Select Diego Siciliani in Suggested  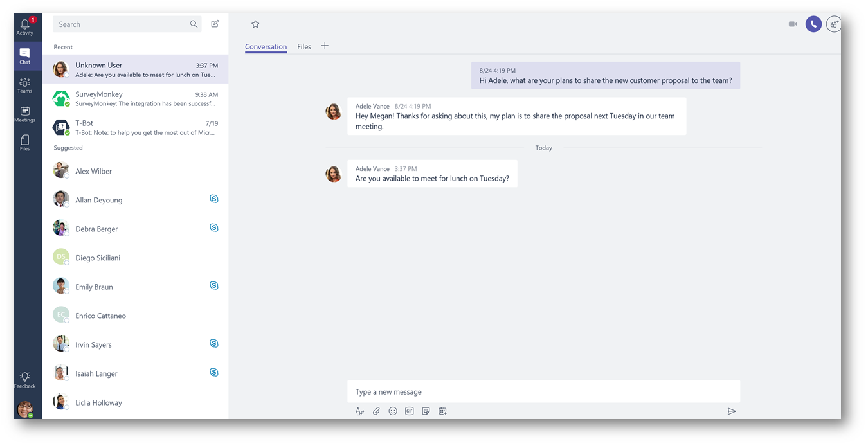pos(136,258)
